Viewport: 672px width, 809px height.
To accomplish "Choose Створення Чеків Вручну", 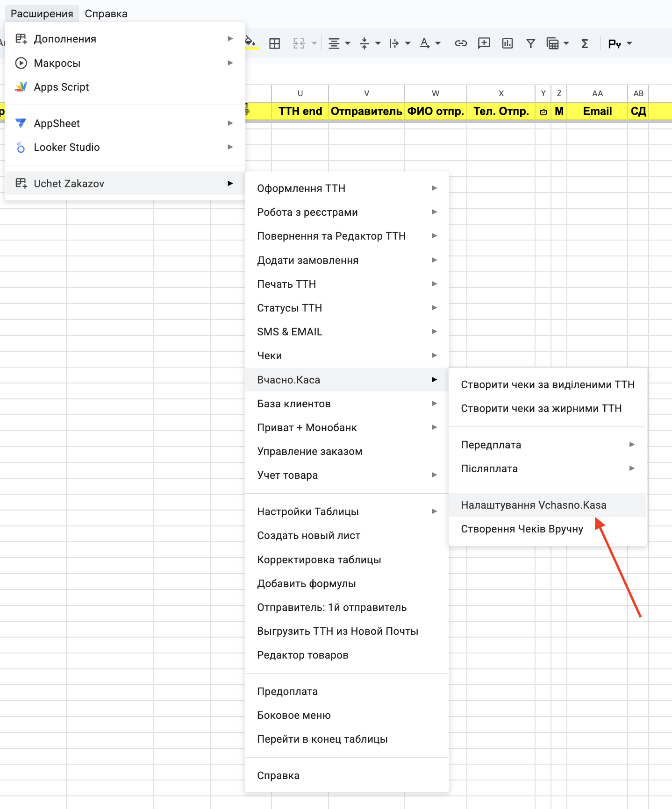I will tap(522, 529).
